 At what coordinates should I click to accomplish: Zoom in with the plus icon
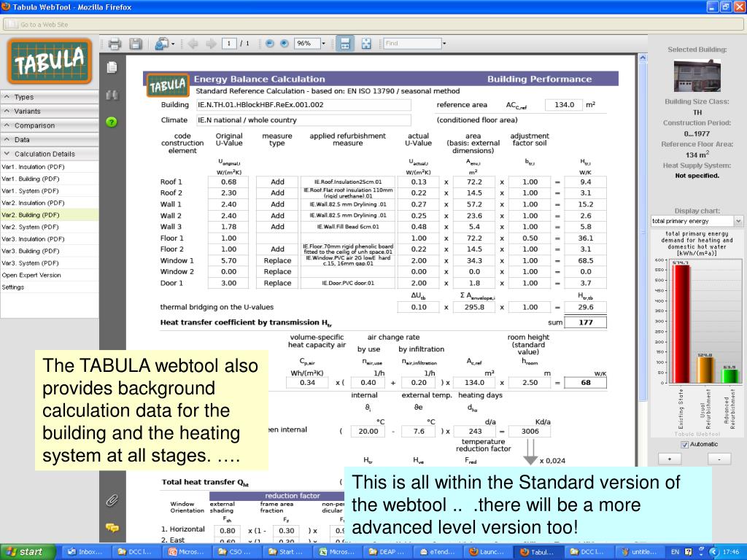(285, 43)
